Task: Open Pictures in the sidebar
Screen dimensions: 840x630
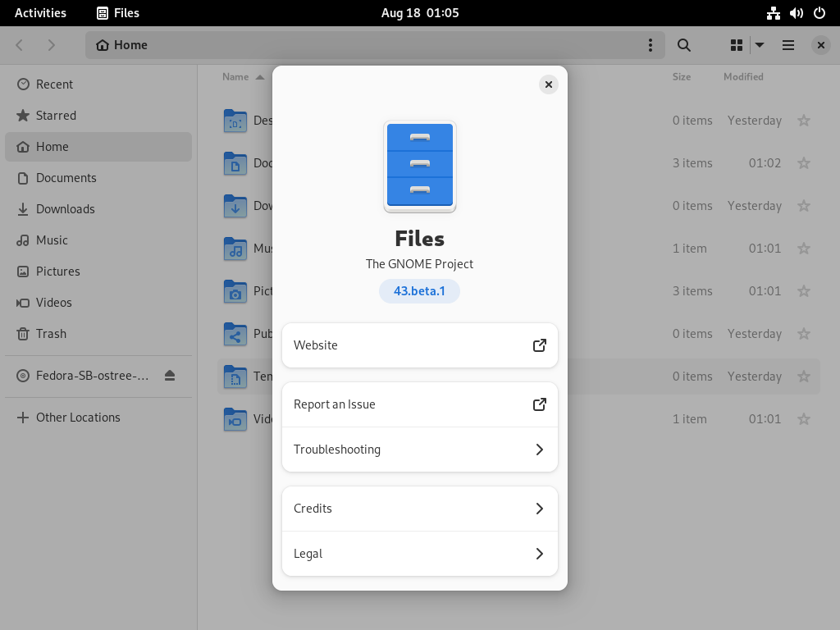Action: 98,271
